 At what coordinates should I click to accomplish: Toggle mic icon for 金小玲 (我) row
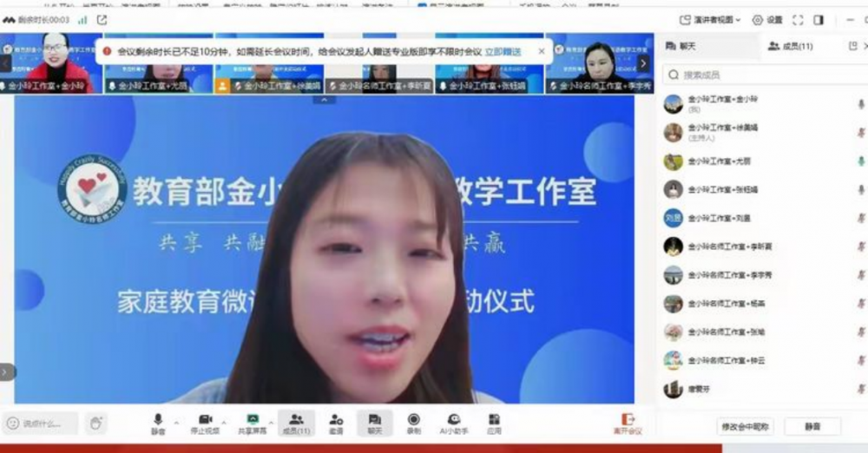tap(861, 104)
